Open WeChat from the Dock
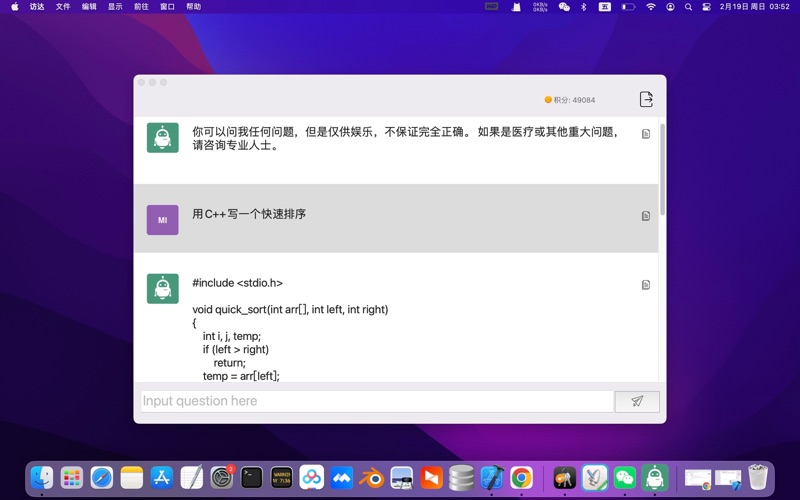 coord(625,478)
